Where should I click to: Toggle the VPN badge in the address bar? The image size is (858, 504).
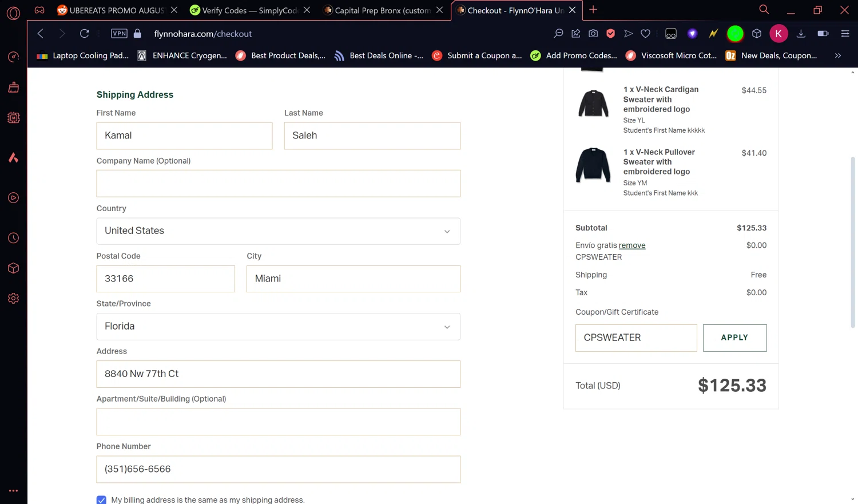(119, 34)
